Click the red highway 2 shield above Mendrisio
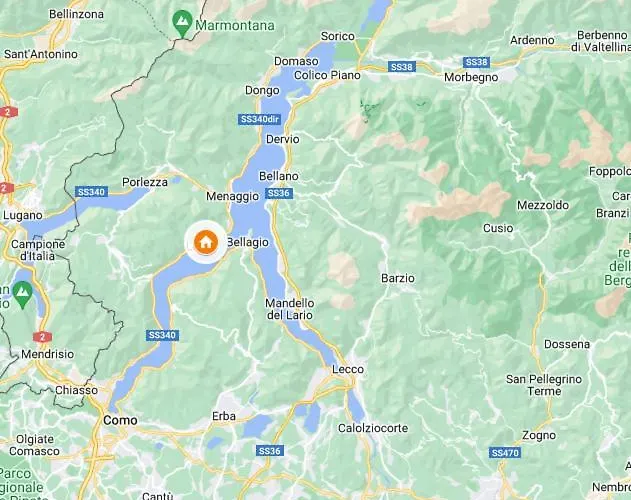Viewport: 631px width, 500px height. click(42, 337)
